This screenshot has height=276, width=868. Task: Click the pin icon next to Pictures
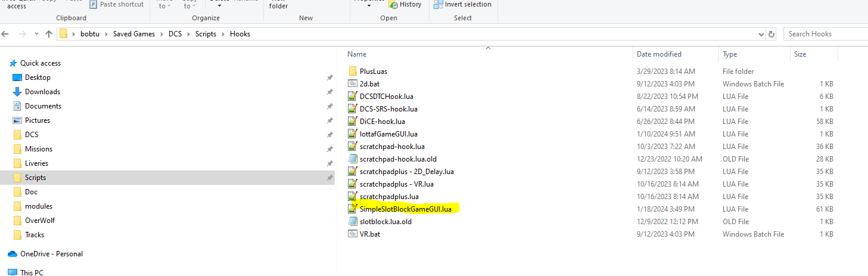click(329, 120)
